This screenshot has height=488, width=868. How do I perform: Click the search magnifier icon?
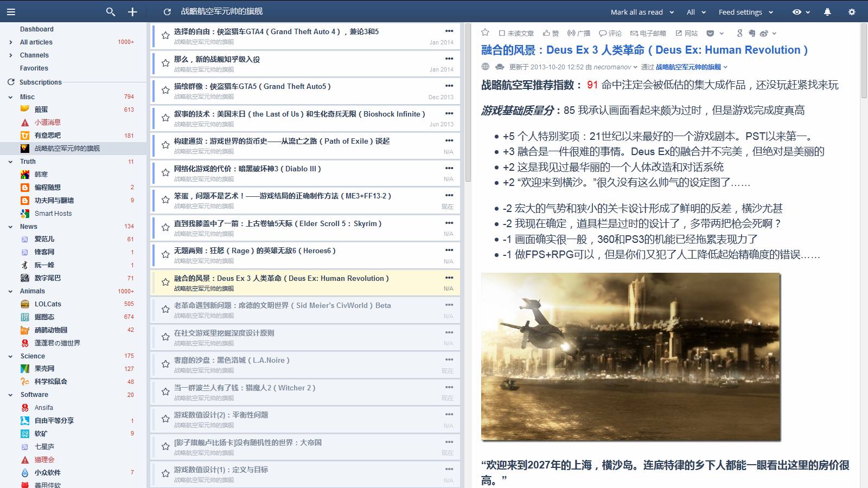point(111,11)
